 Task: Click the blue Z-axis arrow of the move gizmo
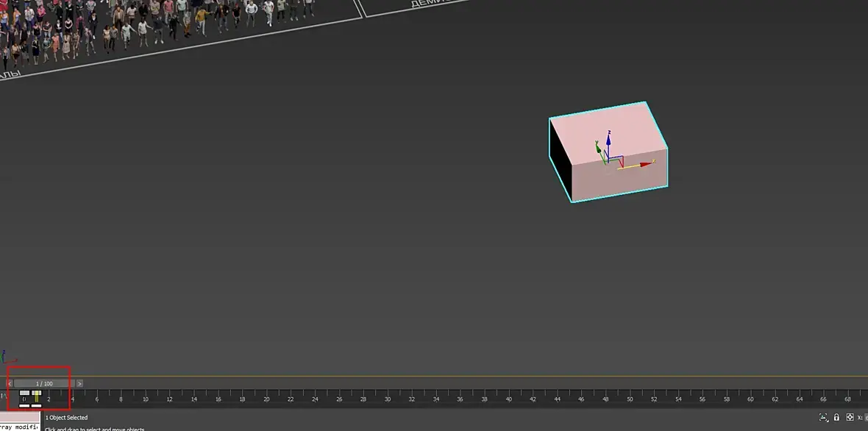point(608,139)
